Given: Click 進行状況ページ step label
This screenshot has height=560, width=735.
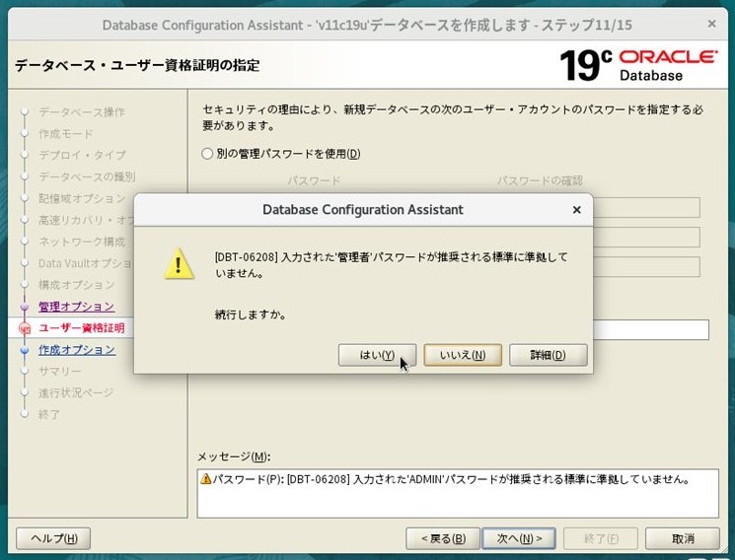Looking at the screenshot, I should pyautogui.click(x=76, y=392).
